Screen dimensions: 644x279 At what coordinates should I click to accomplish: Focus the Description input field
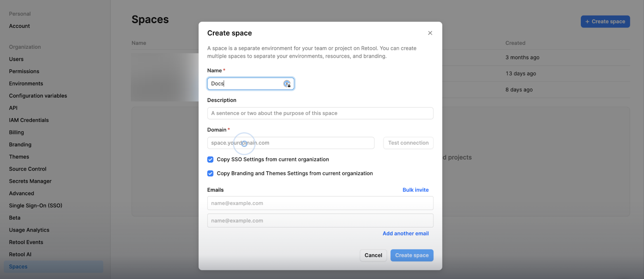click(x=320, y=113)
